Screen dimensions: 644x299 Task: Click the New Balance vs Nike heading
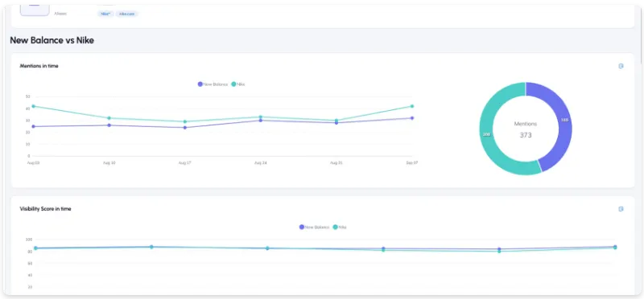point(52,40)
